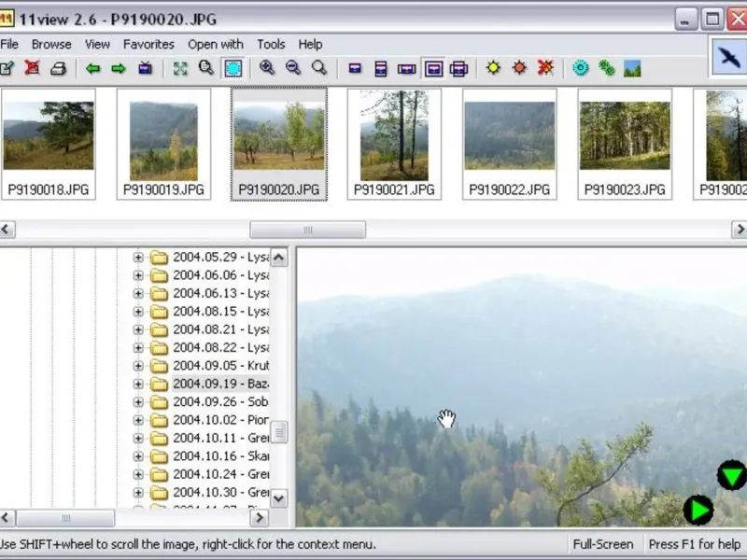Select the 2004.10.30 - Gre folder

(220, 493)
